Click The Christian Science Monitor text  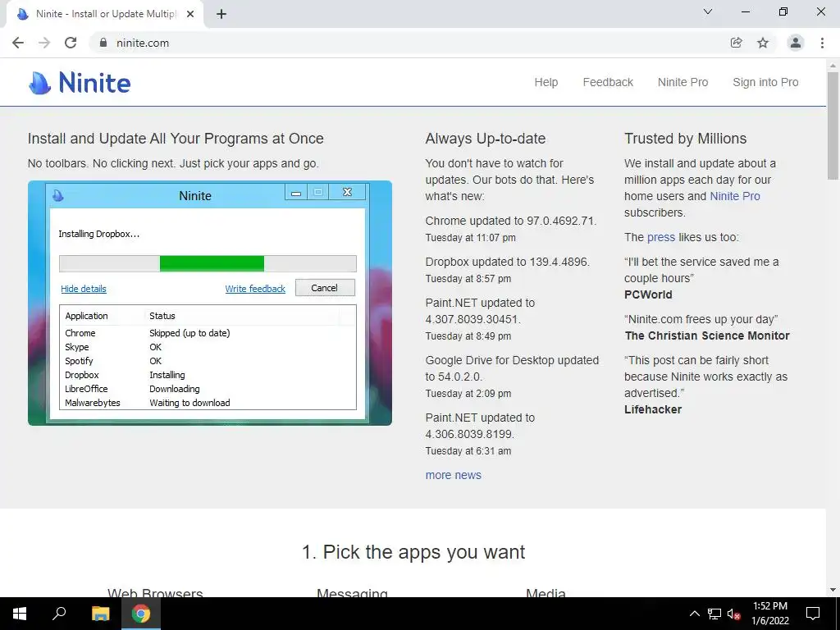(x=707, y=336)
